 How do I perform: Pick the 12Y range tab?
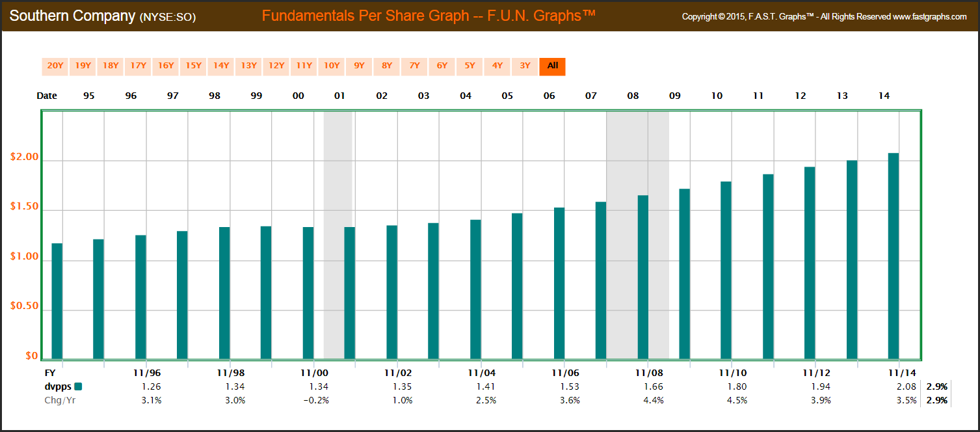276,66
